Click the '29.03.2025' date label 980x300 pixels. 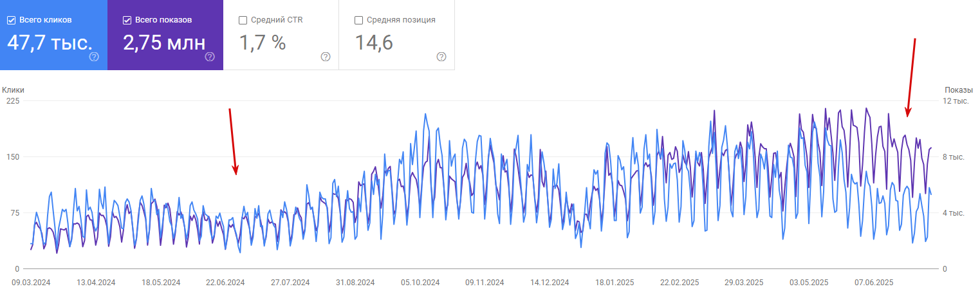(744, 283)
